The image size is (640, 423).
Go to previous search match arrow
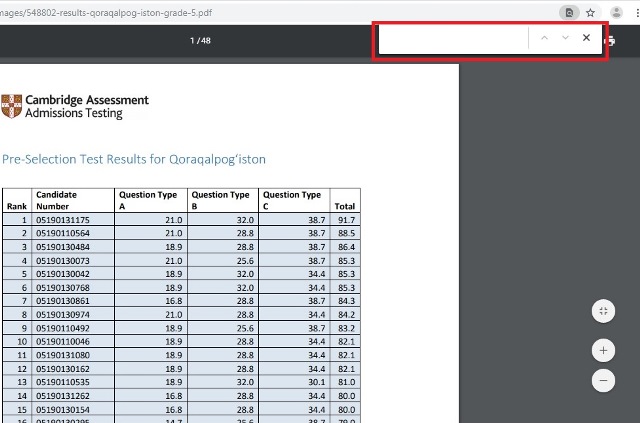(x=544, y=38)
